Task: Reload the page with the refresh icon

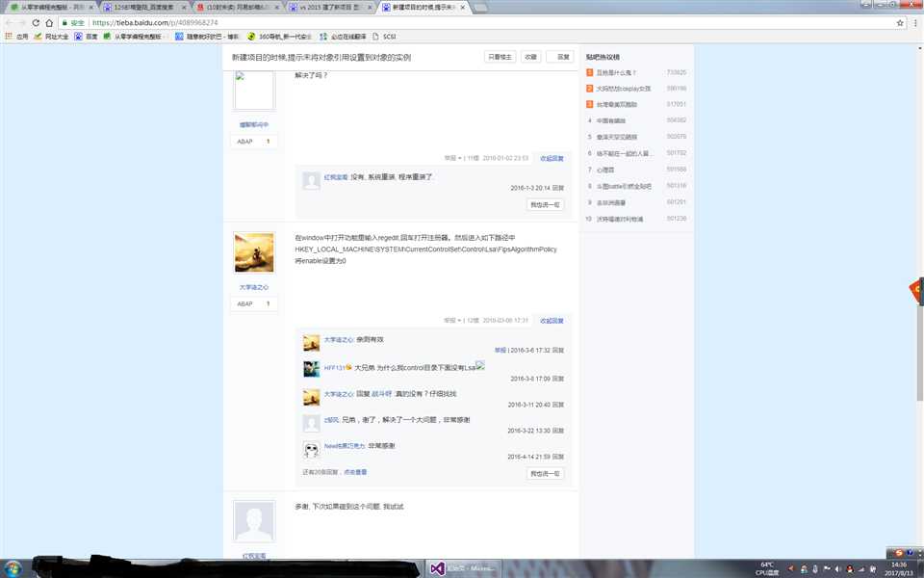Action: 36,23
